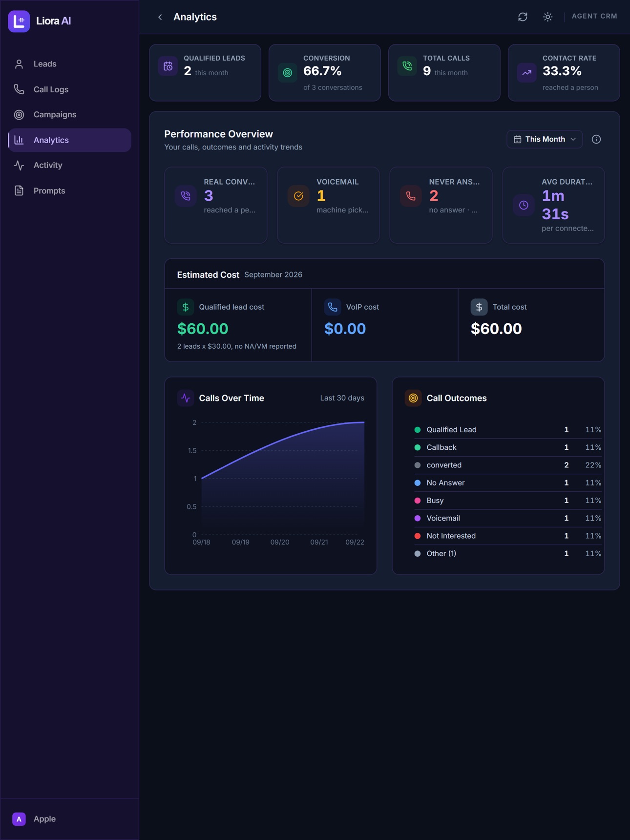Click the Liora AI logo icon

[x=19, y=21]
